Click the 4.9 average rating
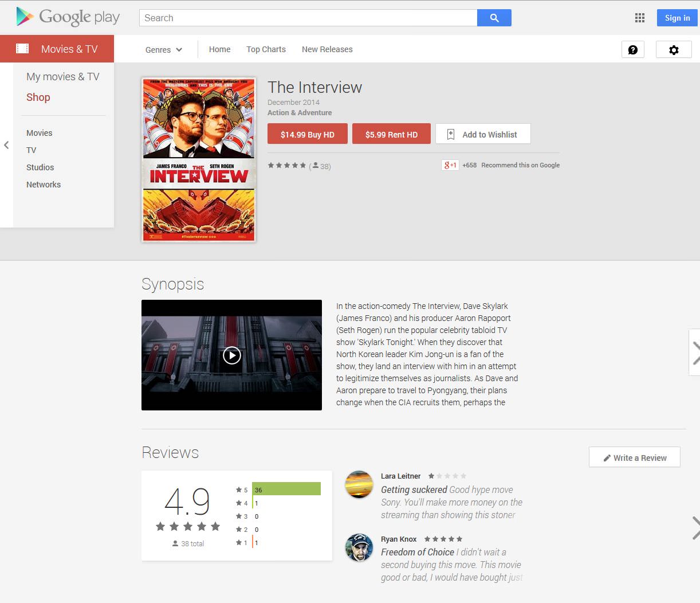Image resolution: width=700 pixels, height=603 pixels. point(187,502)
